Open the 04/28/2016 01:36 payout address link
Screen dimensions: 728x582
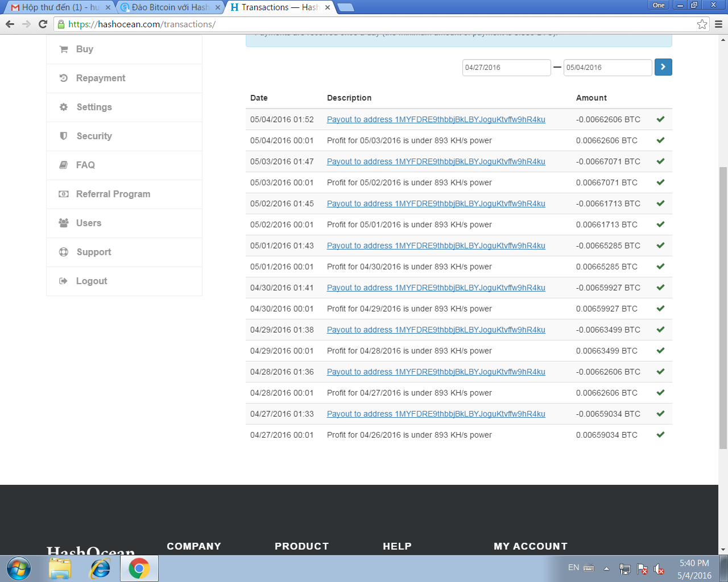(436, 372)
